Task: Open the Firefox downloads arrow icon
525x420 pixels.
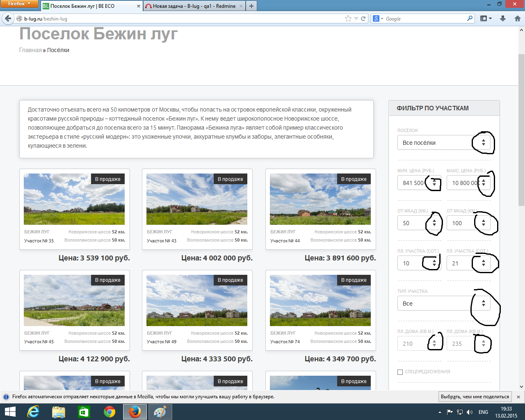Action: (x=503, y=18)
